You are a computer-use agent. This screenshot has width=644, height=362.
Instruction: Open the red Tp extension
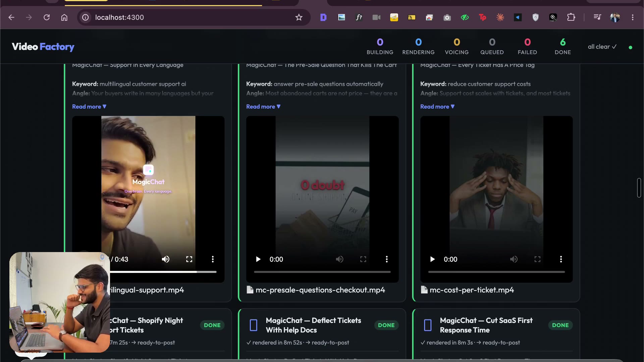pyautogui.click(x=482, y=17)
